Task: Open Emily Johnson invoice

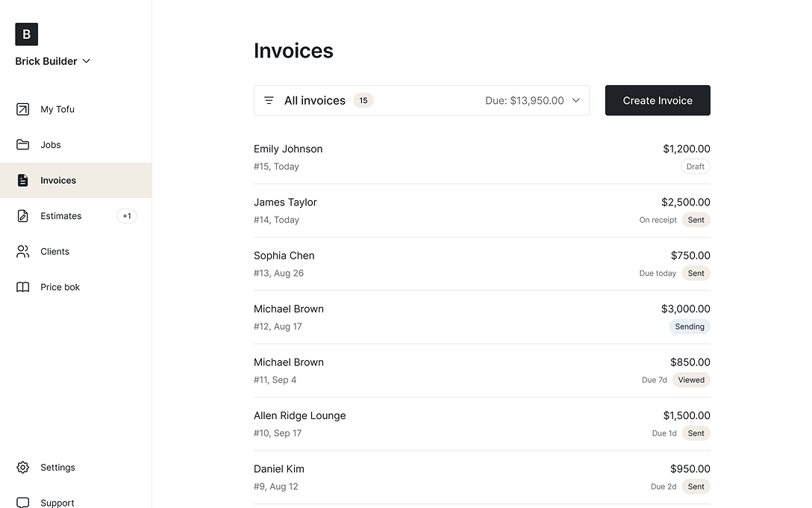Action: pyautogui.click(x=482, y=158)
